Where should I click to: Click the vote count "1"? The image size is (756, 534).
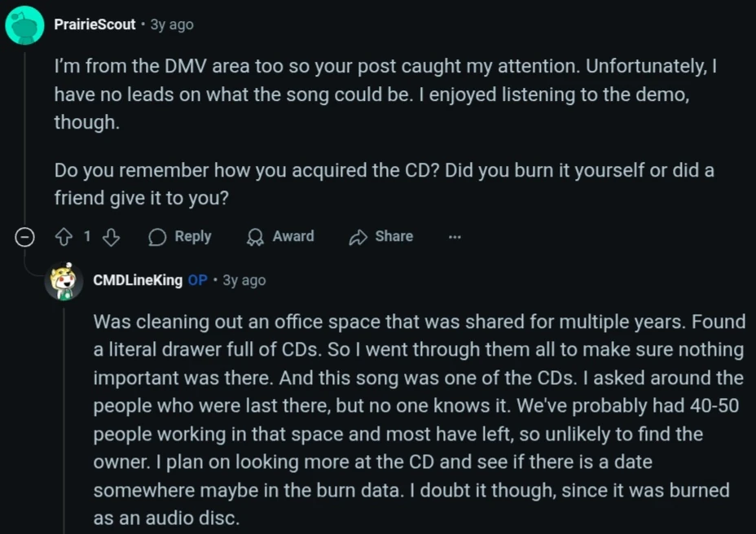click(87, 237)
